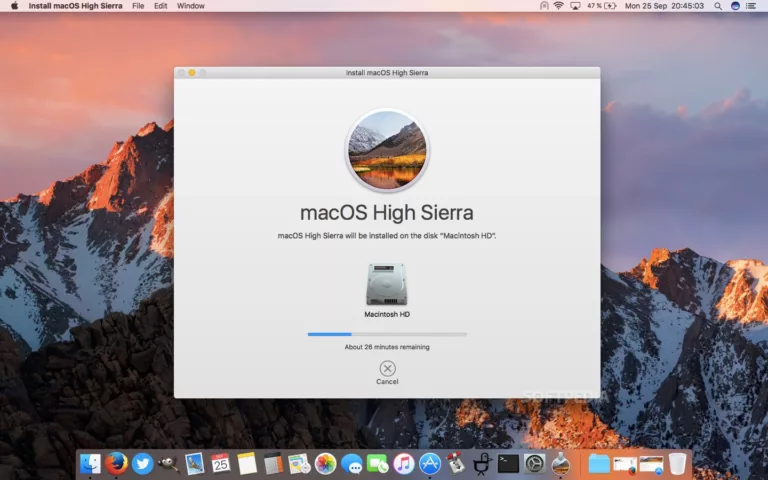Launch Terminal from the Dock

508,463
